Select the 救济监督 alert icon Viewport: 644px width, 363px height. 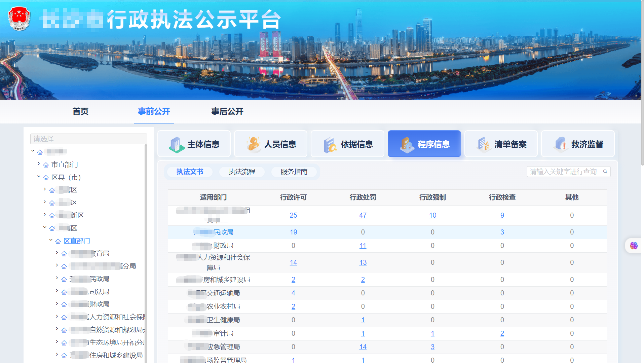tap(560, 144)
